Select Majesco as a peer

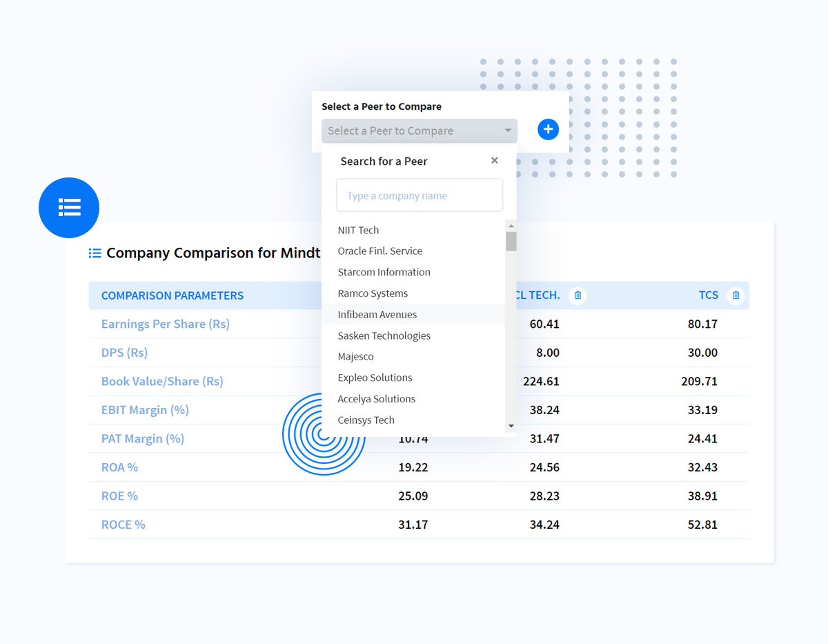[355, 357]
